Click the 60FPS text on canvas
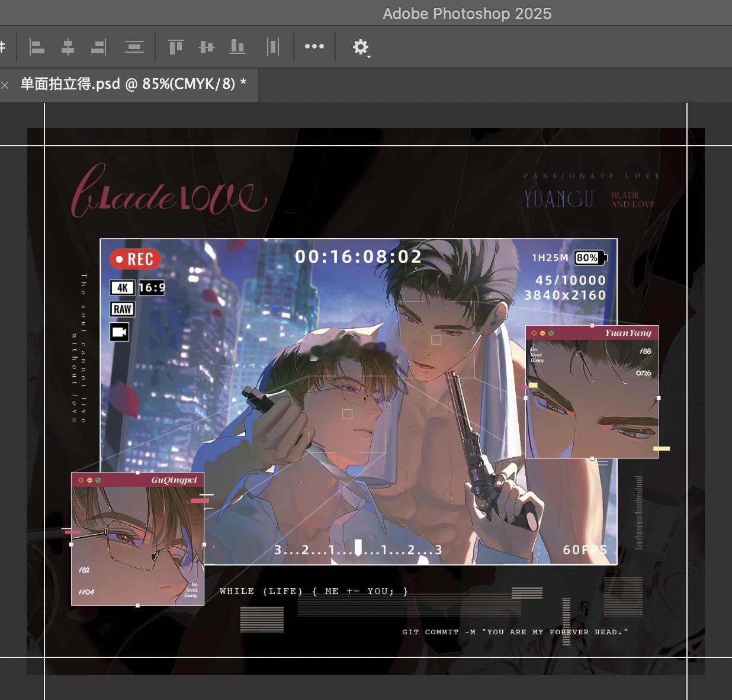This screenshot has width=732, height=700. (585, 550)
